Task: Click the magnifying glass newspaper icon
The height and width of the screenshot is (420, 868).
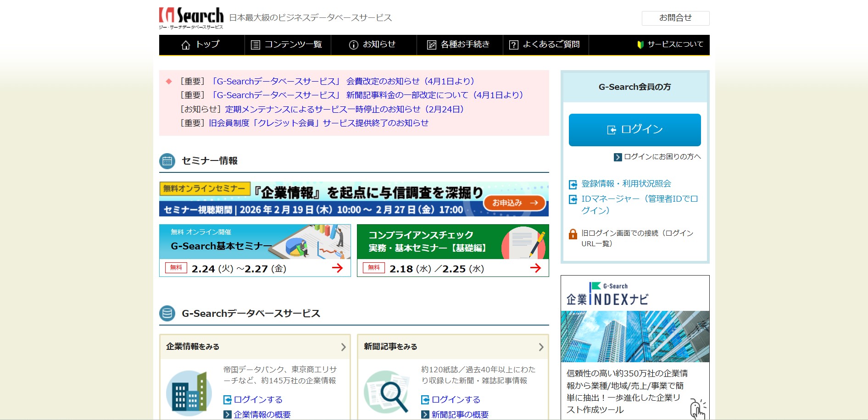Action: [x=387, y=392]
